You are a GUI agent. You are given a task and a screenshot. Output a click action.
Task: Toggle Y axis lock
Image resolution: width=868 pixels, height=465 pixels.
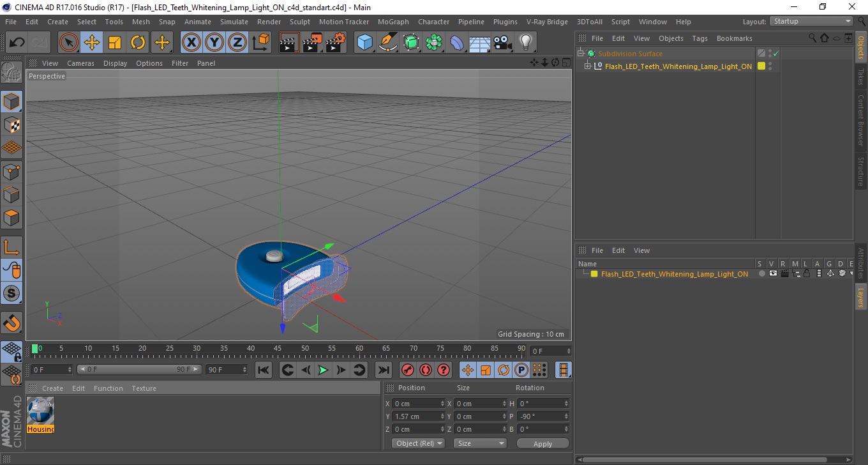point(214,43)
